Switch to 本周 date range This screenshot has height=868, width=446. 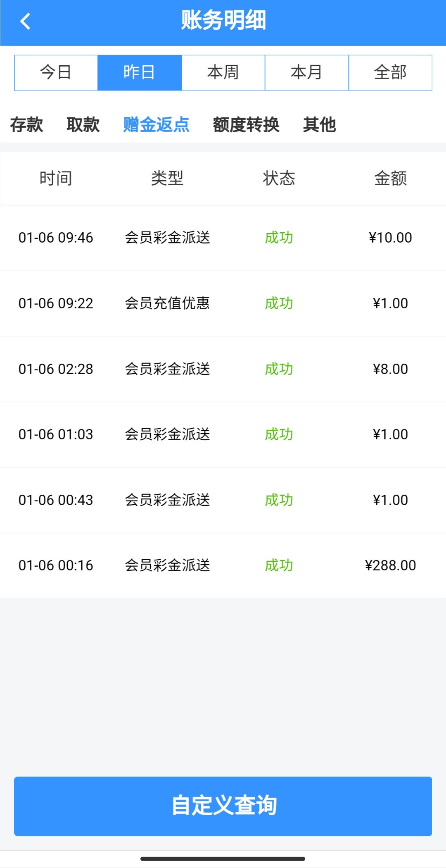tap(223, 73)
